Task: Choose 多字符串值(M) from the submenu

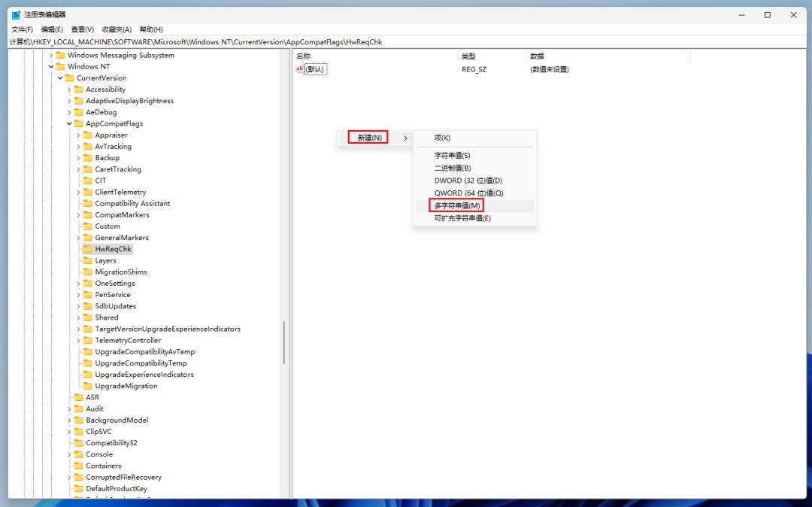Action: (x=457, y=205)
